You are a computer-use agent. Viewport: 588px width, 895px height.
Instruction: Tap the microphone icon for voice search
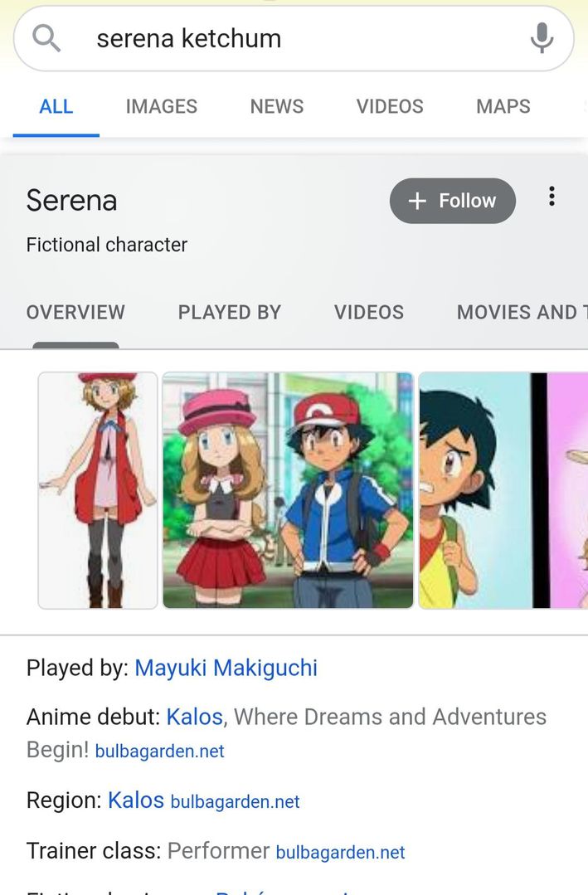coord(542,37)
